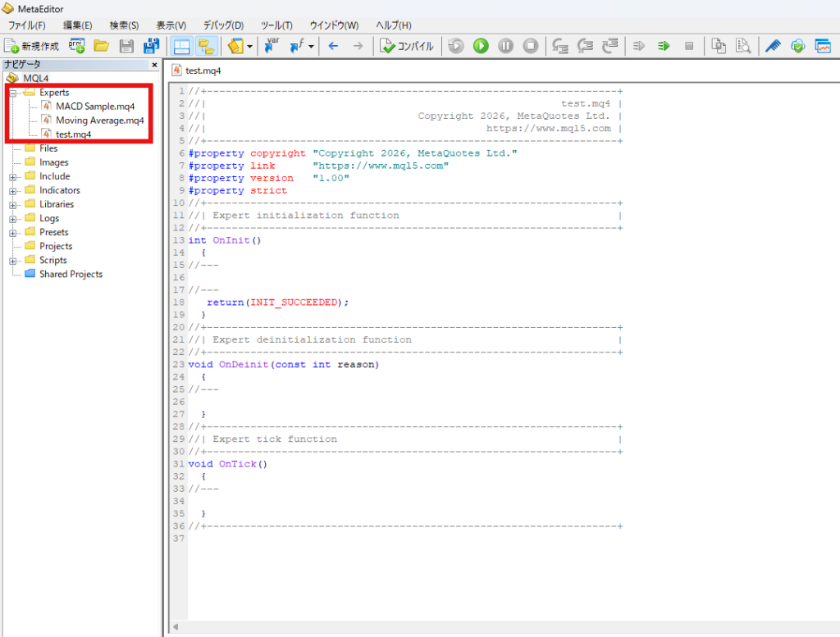Viewport: 840px width, 637px height.
Task: Select the Files folder
Action: click(48, 148)
